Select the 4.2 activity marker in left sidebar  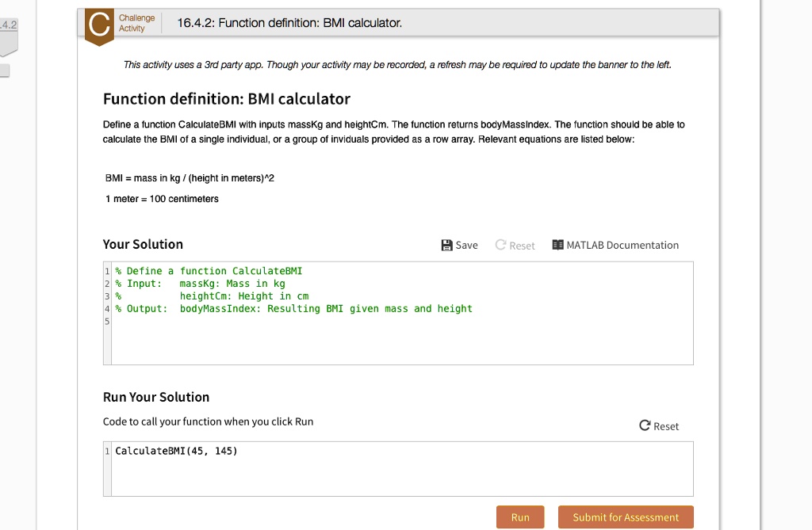coord(6,25)
